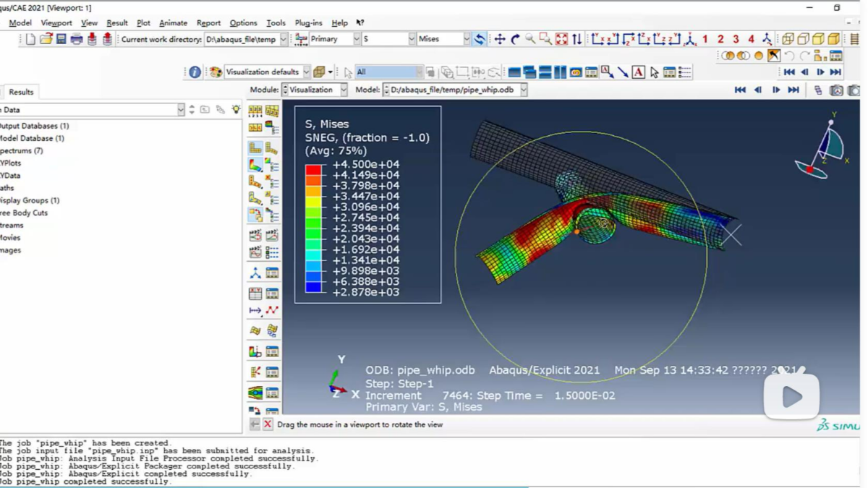
Task: Select Spectrums (7) tree item
Action: pos(22,150)
